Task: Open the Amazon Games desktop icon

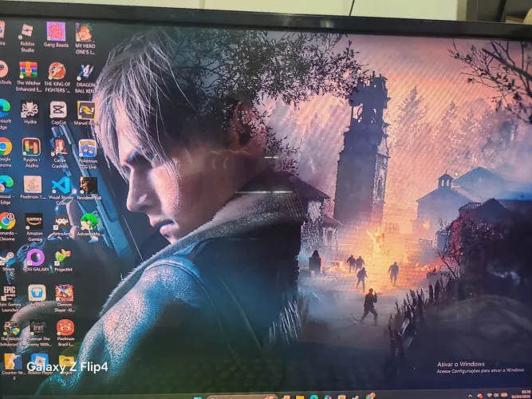Action: 34,227
